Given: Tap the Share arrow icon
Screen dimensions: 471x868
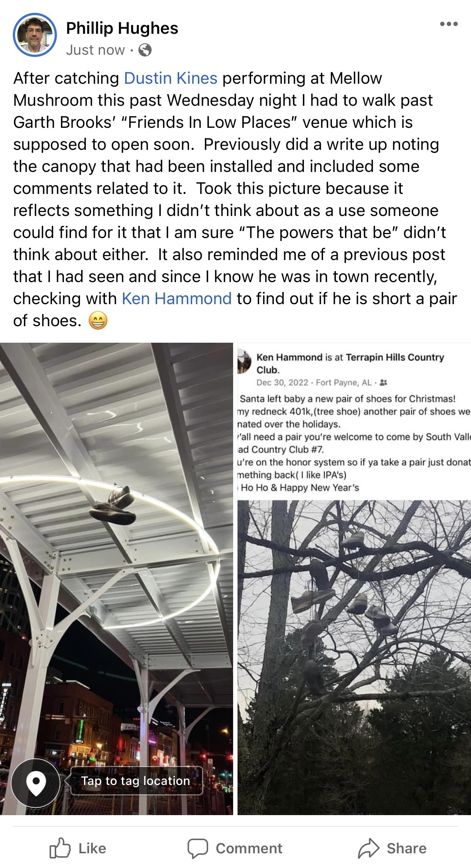Looking at the screenshot, I should tap(368, 848).
